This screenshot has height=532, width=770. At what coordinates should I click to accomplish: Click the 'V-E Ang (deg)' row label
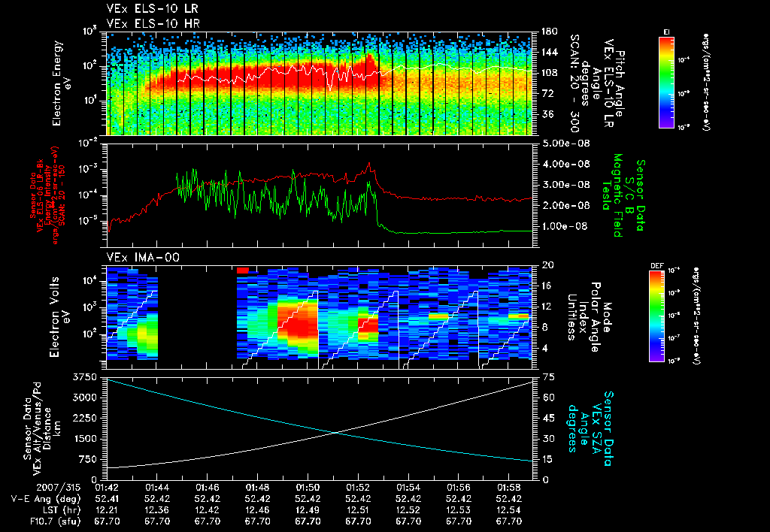click(x=46, y=499)
